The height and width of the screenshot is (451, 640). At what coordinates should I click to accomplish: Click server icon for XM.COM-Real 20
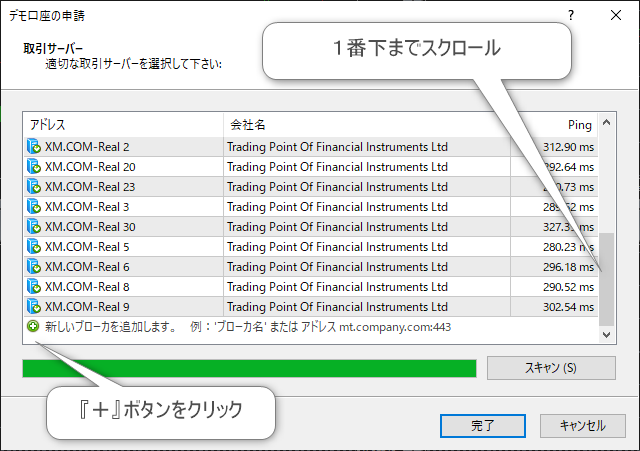(x=34, y=167)
